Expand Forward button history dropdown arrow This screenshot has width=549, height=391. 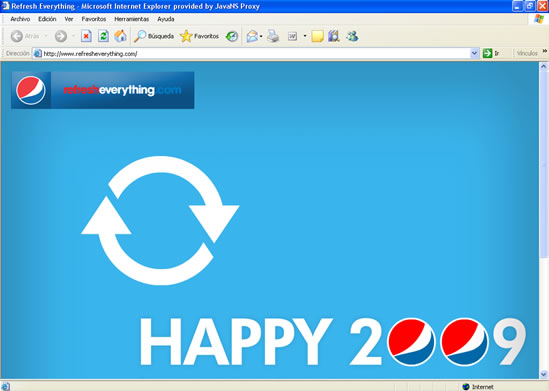click(73, 36)
